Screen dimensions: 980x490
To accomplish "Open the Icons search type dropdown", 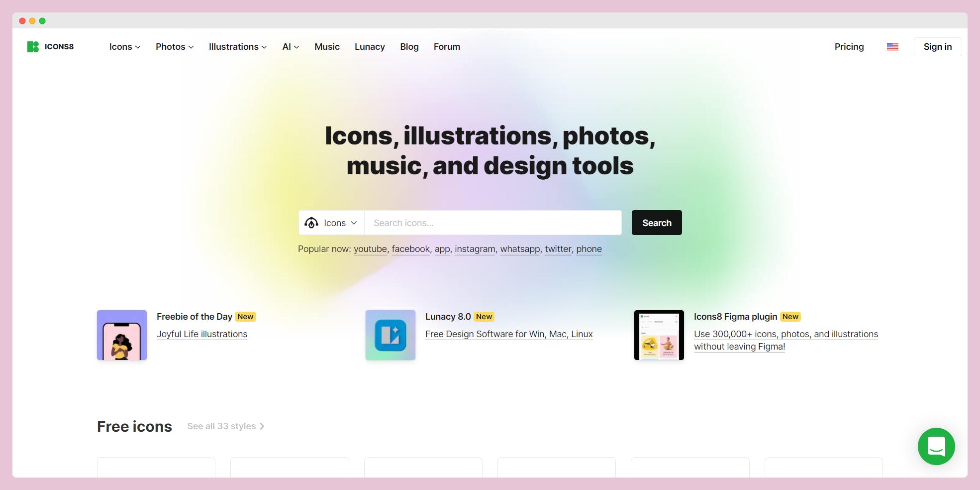I will coord(331,223).
